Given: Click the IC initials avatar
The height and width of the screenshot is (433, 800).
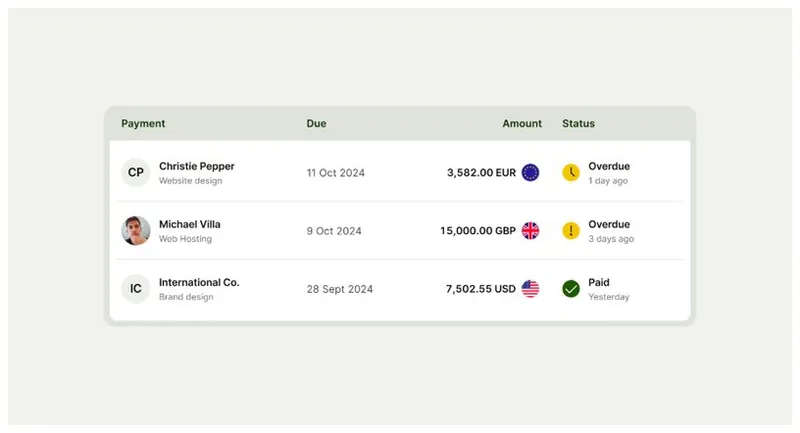Looking at the screenshot, I should (x=136, y=289).
